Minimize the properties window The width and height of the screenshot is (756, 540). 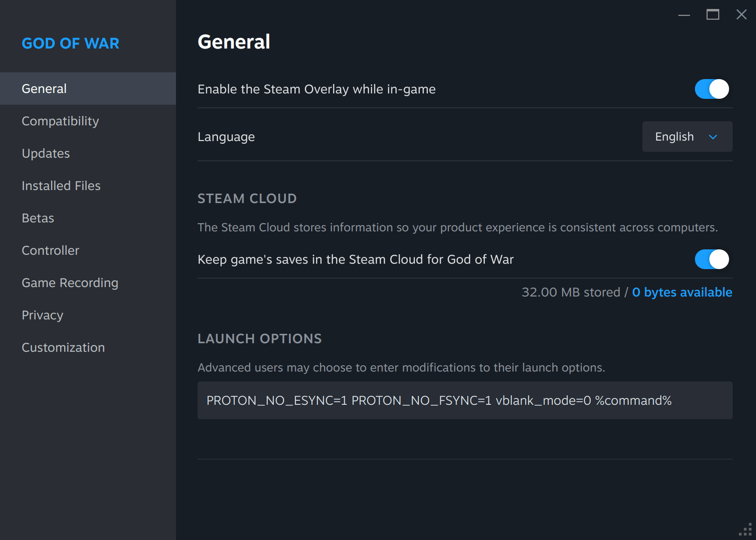tap(684, 15)
